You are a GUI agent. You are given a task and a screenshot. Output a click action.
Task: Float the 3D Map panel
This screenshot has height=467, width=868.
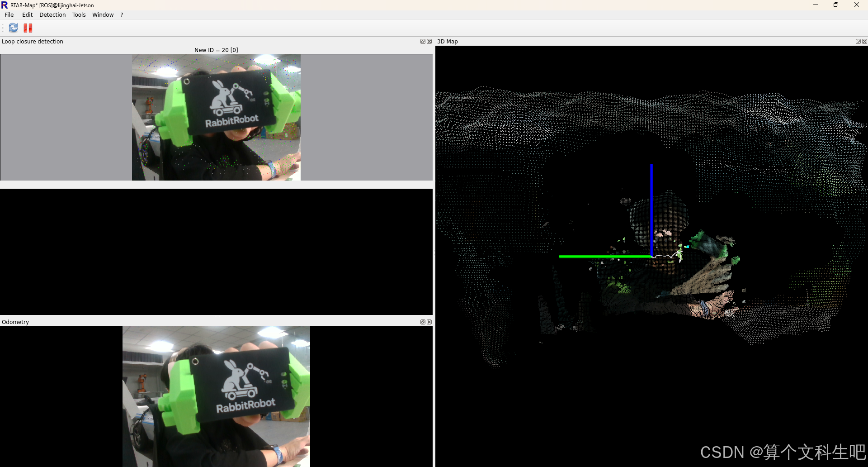coord(858,41)
